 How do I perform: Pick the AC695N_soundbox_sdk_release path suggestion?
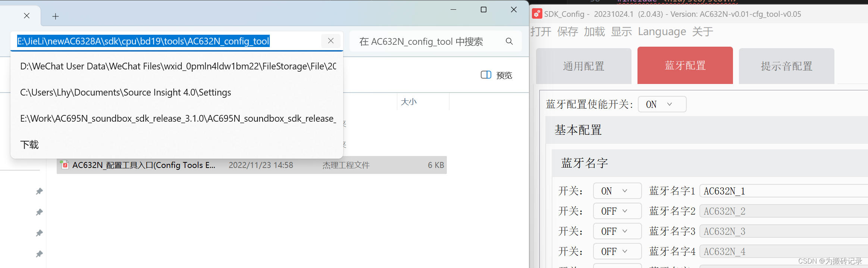(177, 119)
